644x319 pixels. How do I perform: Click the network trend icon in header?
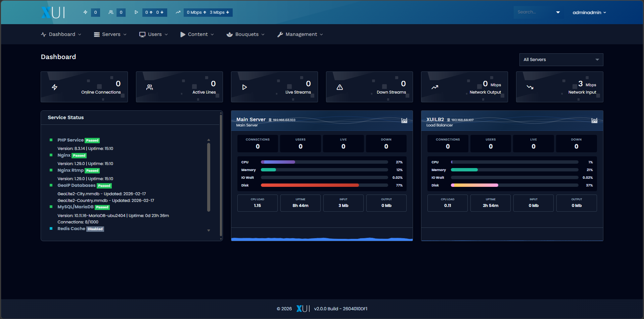[x=178, y=12]
